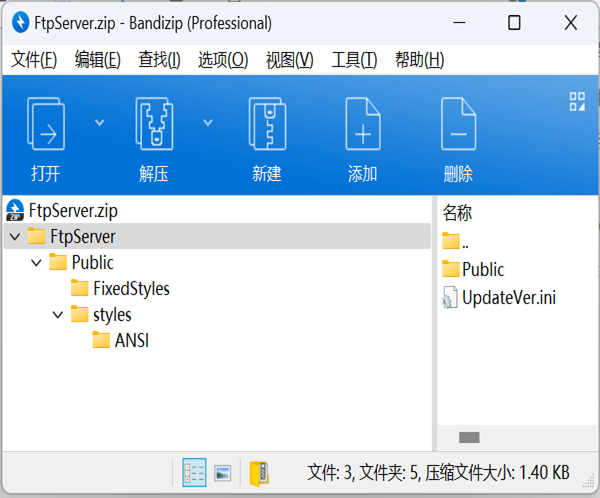Click the Add files (添加) icon
The width and height of the screenshot is (600, 498).
point(363,124)
